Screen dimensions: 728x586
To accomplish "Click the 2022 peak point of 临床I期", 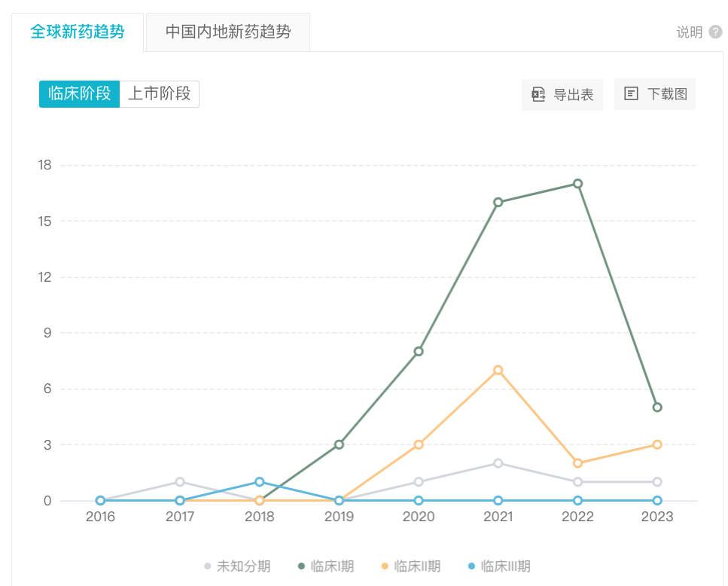I will (577, 184).
